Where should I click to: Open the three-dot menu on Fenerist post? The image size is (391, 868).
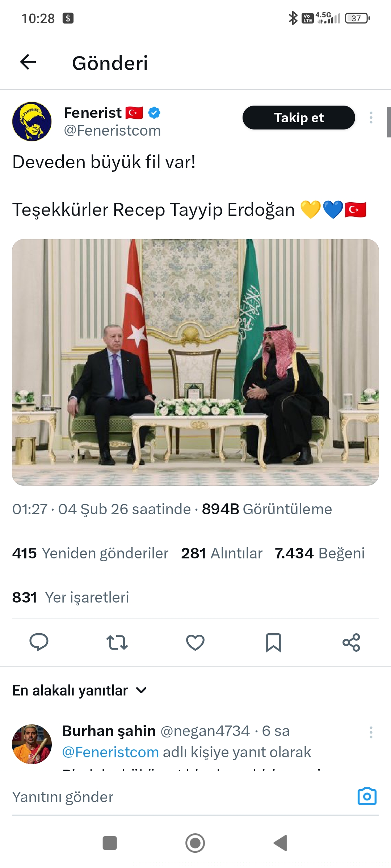371,118
